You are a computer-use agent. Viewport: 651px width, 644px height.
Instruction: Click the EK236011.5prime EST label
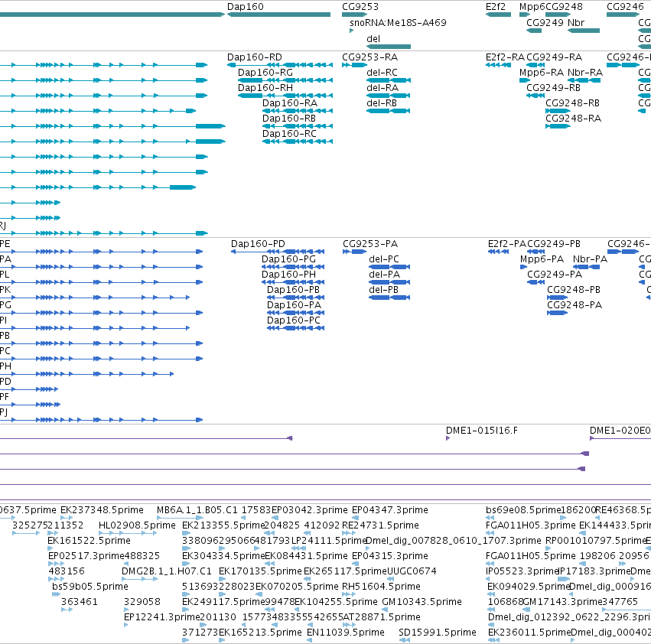(529, 633)
